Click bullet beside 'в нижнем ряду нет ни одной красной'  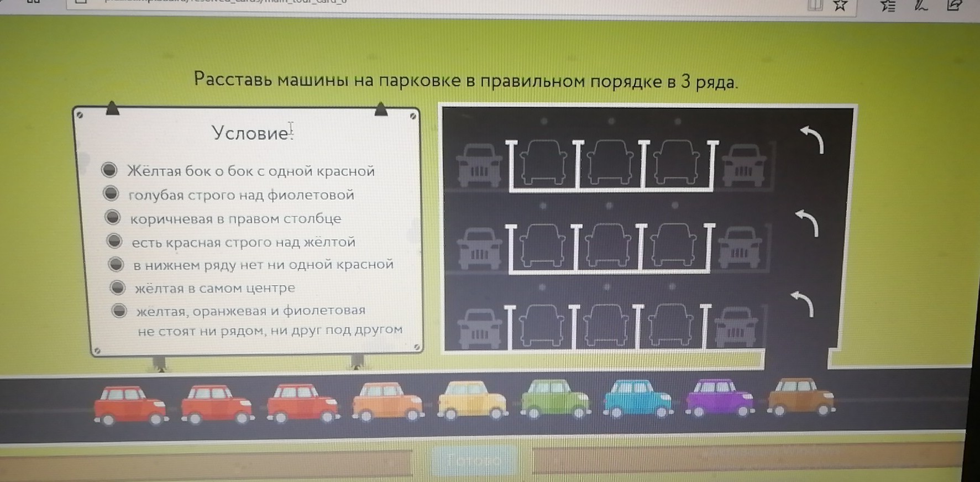116,264
